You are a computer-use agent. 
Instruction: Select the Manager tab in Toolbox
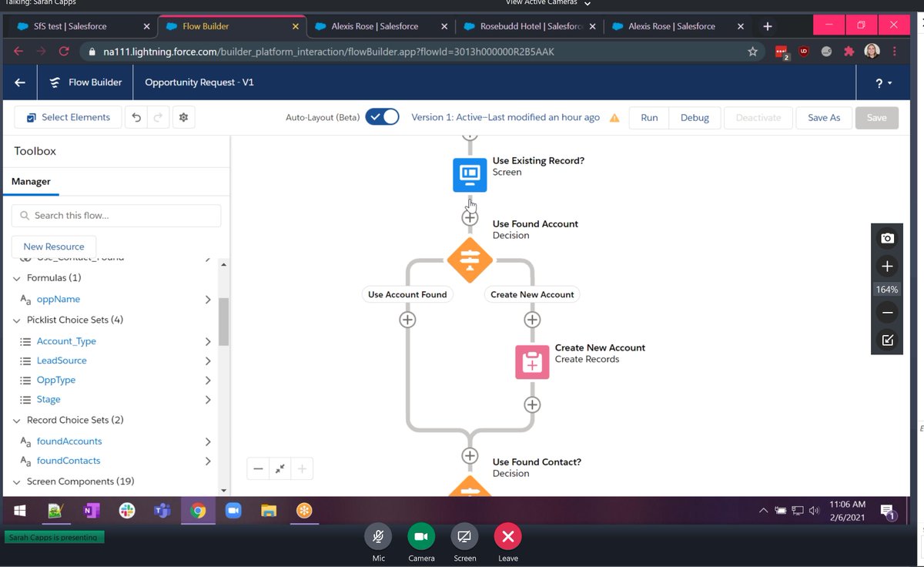click(x=31, y=182)
